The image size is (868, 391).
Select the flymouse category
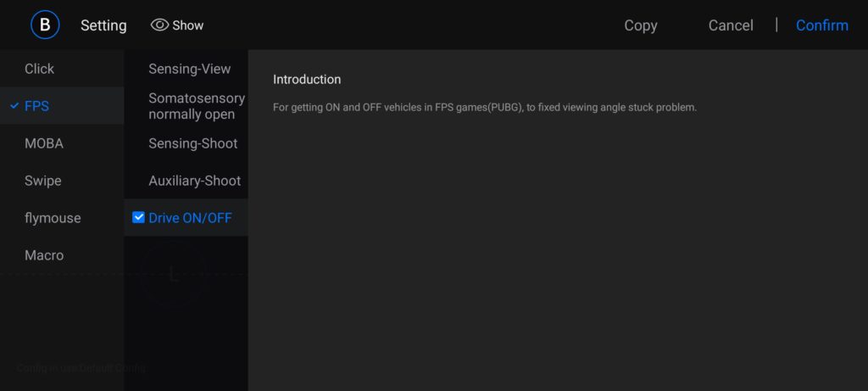point(53,218)
